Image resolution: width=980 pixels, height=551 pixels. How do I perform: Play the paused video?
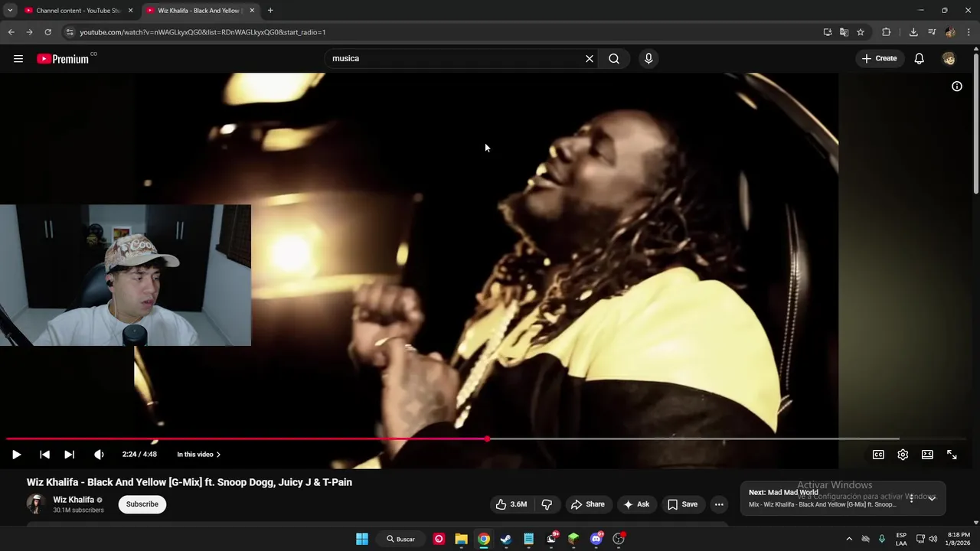[16, 455]
